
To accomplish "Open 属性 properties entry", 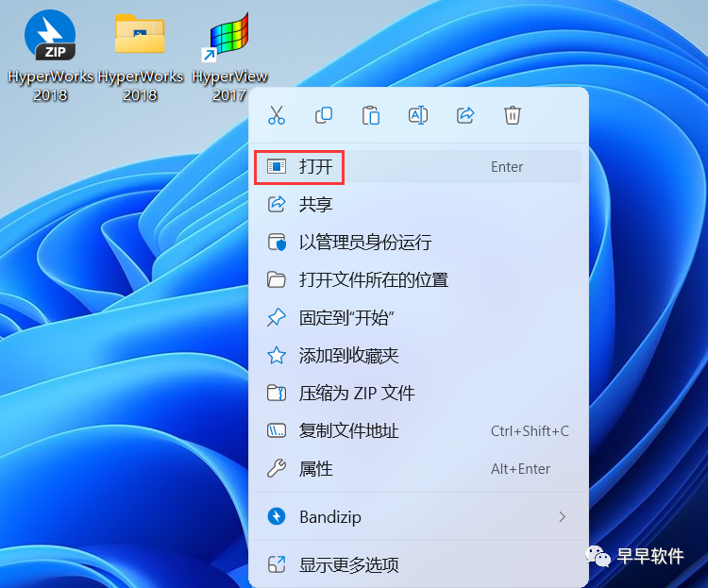I will 316,469.
